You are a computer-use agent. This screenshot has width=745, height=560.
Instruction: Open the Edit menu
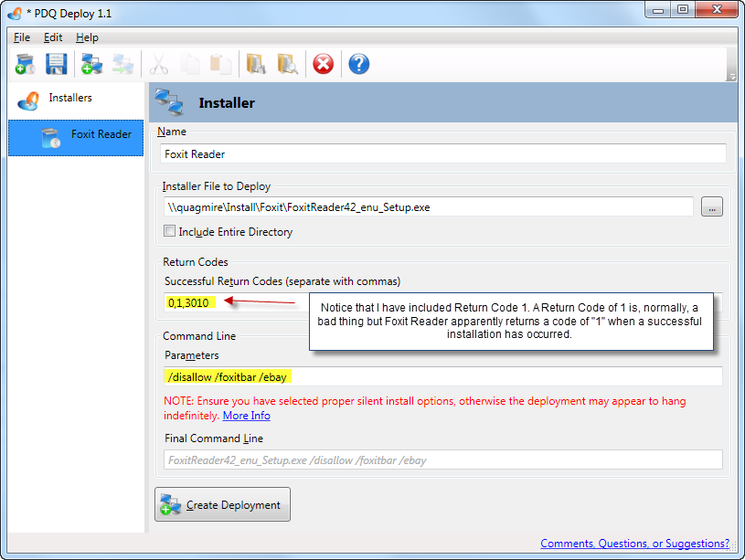click(53, 37)
